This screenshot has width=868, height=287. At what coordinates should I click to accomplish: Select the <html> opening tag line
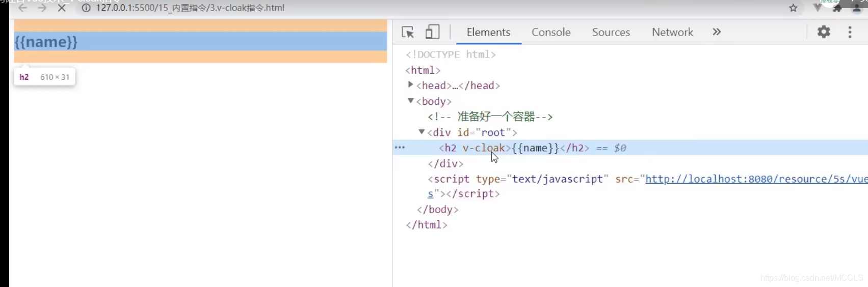423,70
